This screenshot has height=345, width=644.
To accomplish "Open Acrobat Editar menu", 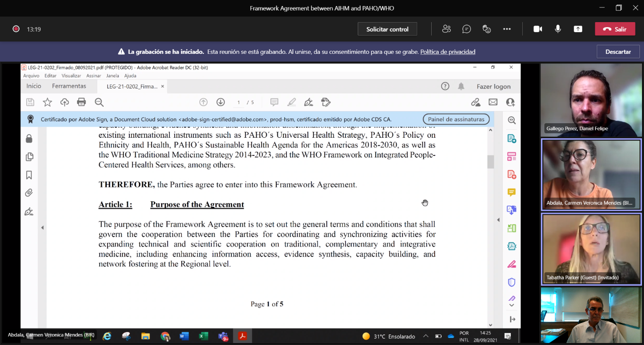I will tap(50, 76).
